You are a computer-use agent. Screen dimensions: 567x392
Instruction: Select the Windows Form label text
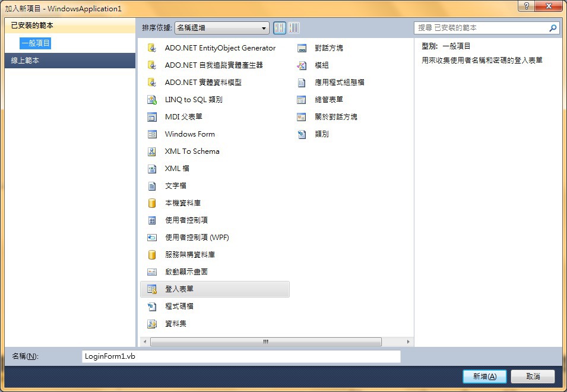click(190, 134)
